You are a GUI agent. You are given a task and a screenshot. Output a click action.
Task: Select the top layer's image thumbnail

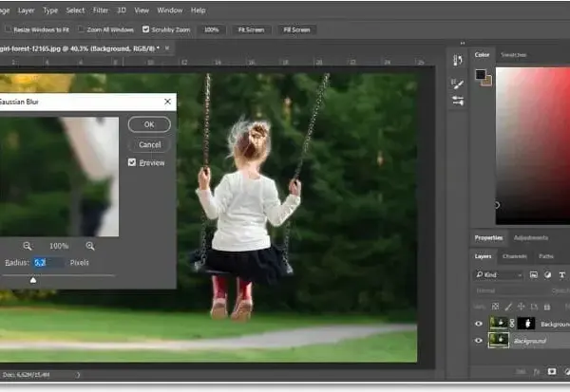499,323
